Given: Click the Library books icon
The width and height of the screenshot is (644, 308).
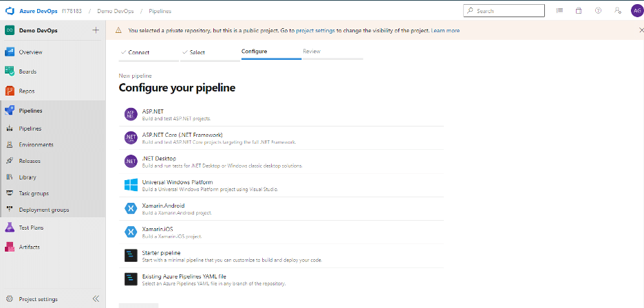Looking at the screenshot, I should coord(10,177).
